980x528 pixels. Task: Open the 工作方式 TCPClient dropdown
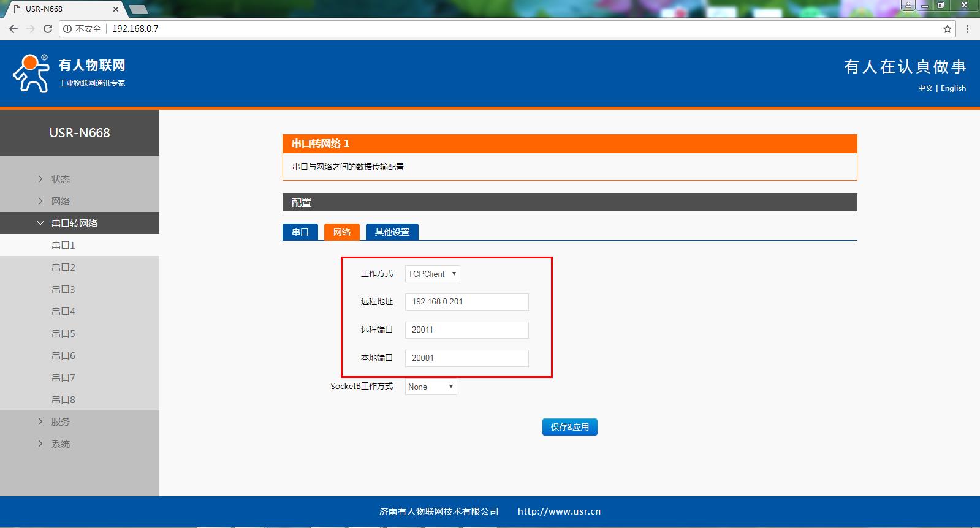coord(432,274)
